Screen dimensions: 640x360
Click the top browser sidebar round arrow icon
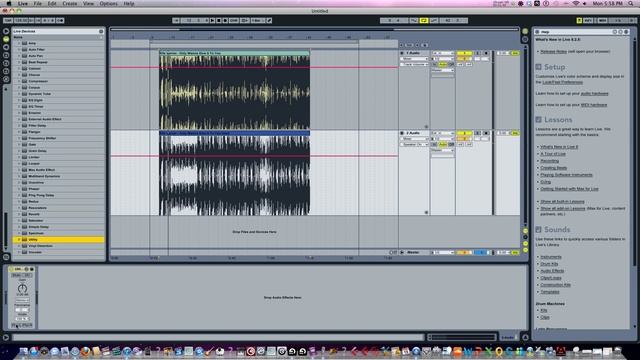tap(6, 31)
